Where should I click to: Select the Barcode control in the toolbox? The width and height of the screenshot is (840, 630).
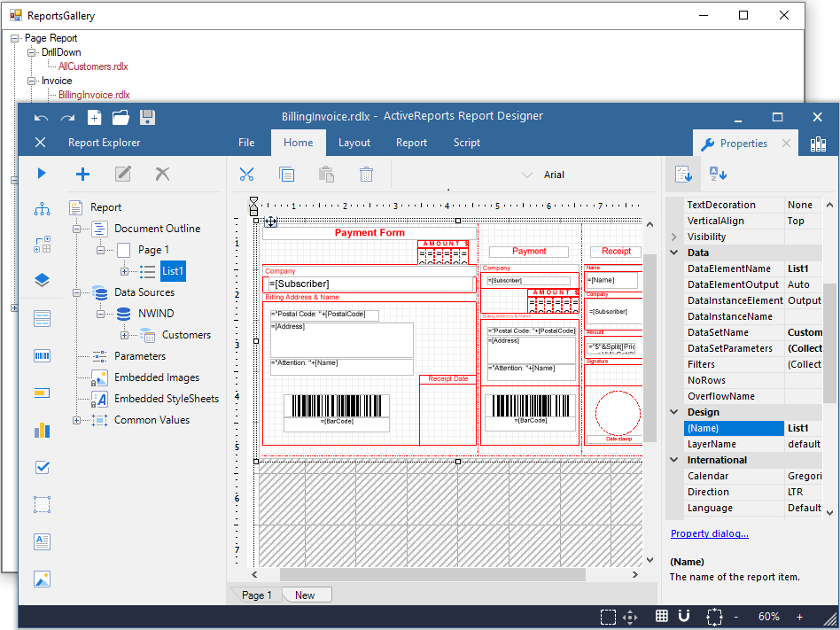click(42, 355)
